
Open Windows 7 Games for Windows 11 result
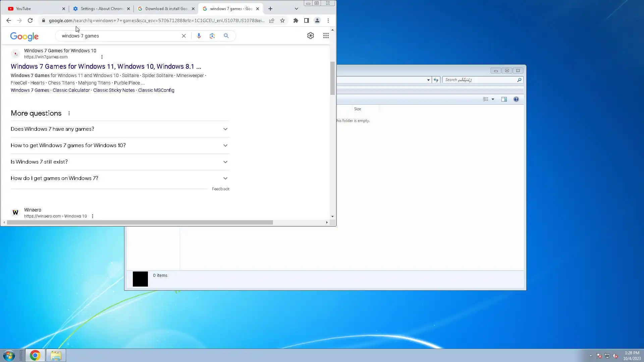click(x=106, y=66)
